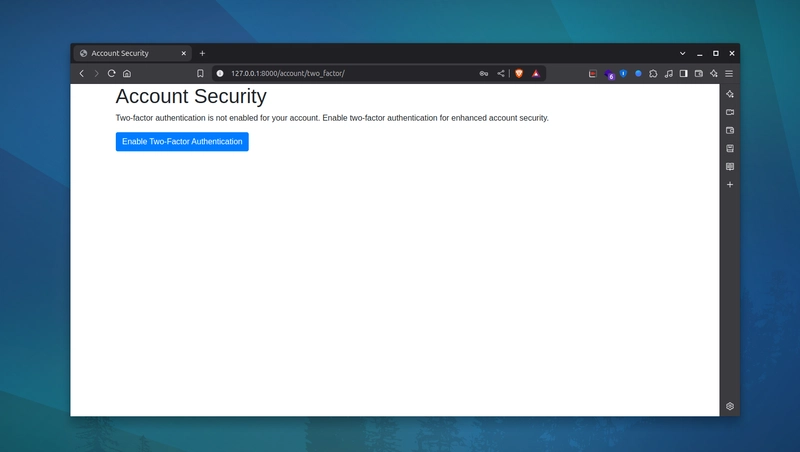The width and height of the screenshot is (800, 452).
Task: Open Wallet icon in the sidebar
Action: pyautogui.click(x=730, y=131)
